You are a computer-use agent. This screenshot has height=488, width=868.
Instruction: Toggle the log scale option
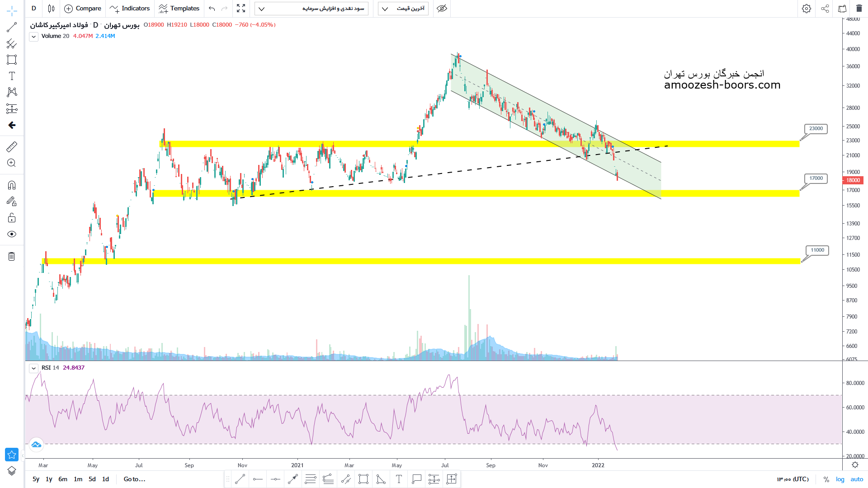840,479
